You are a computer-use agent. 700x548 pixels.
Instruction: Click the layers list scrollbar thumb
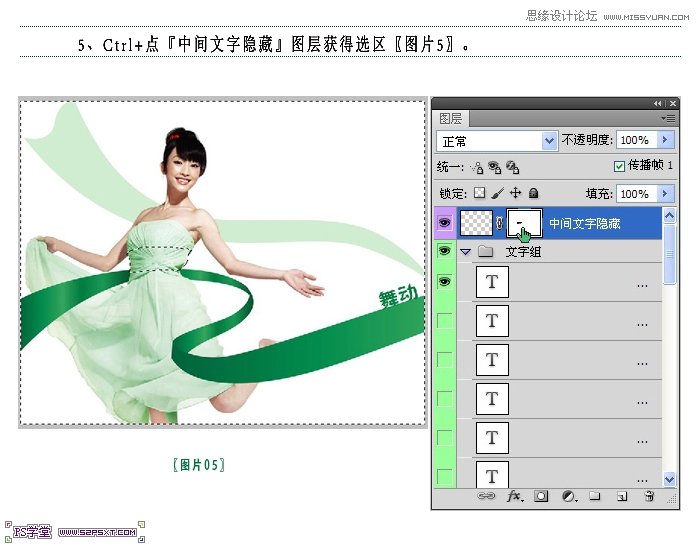coord(670,254)
